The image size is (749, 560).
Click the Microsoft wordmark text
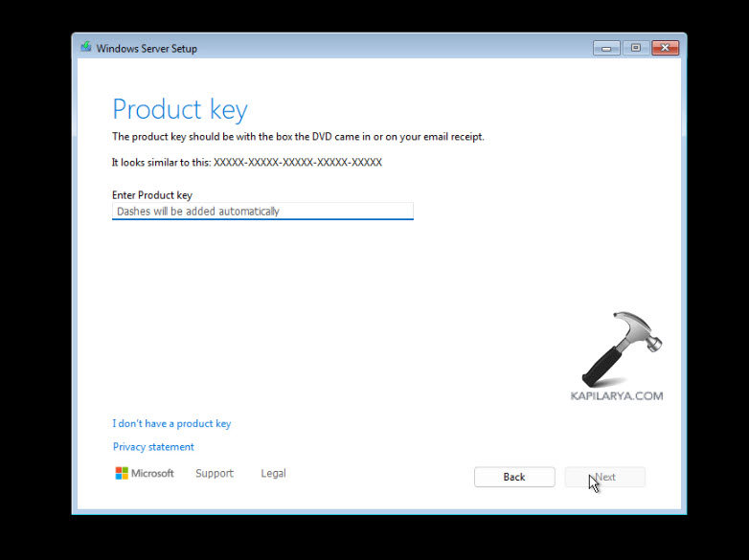[x=152, y=473]
